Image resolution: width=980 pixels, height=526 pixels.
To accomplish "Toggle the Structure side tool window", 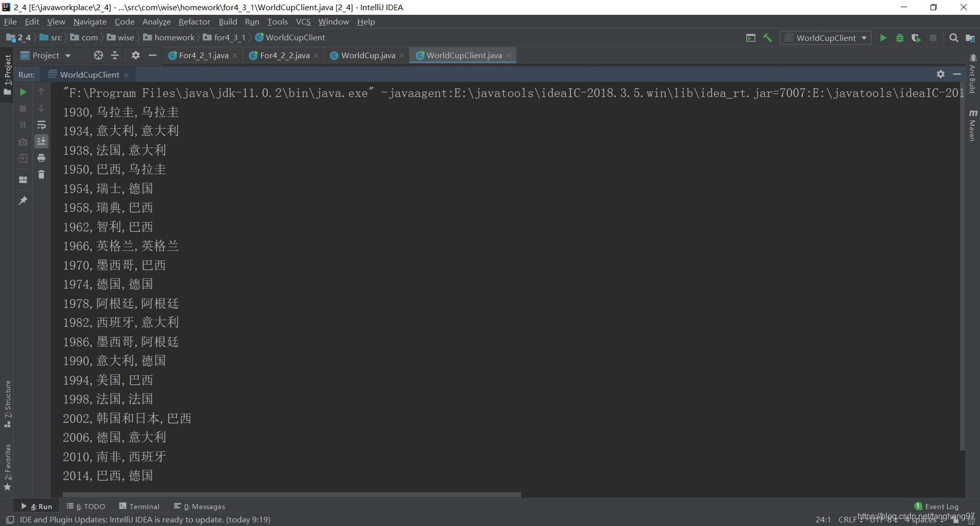I will point(7,403).
